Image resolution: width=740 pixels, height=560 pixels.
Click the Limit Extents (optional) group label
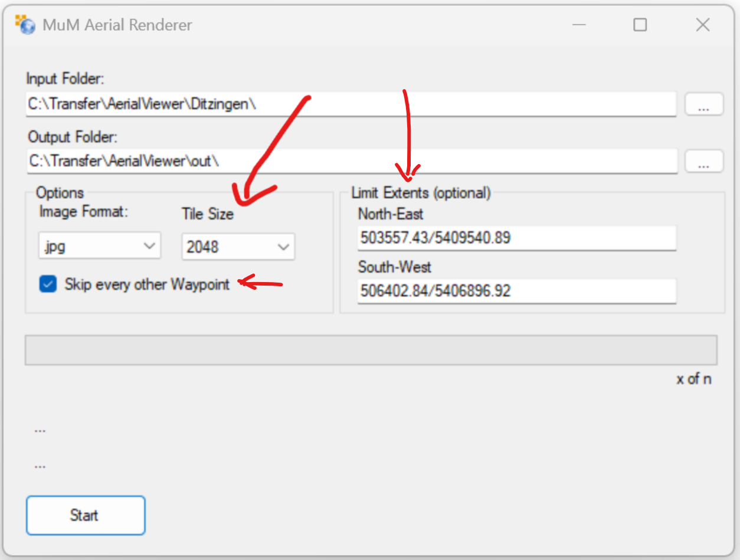click(x=421, y=193)
